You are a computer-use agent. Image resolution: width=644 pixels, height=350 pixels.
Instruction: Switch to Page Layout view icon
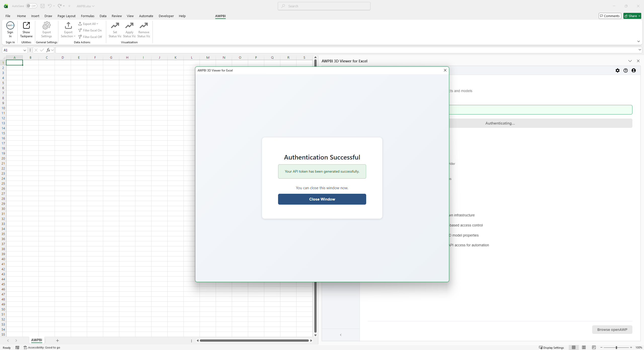[584, 347]
